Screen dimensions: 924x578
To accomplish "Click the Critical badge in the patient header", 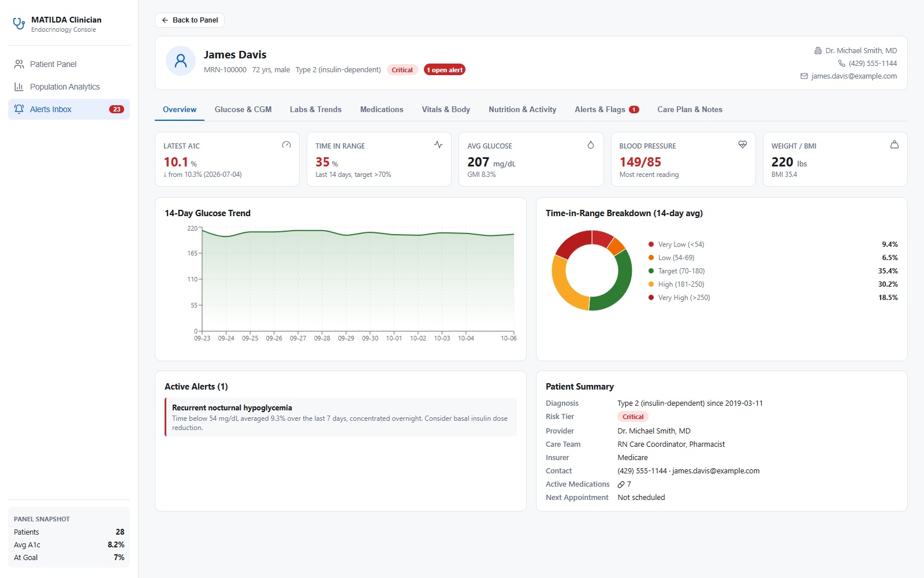I will coord(403,70).
